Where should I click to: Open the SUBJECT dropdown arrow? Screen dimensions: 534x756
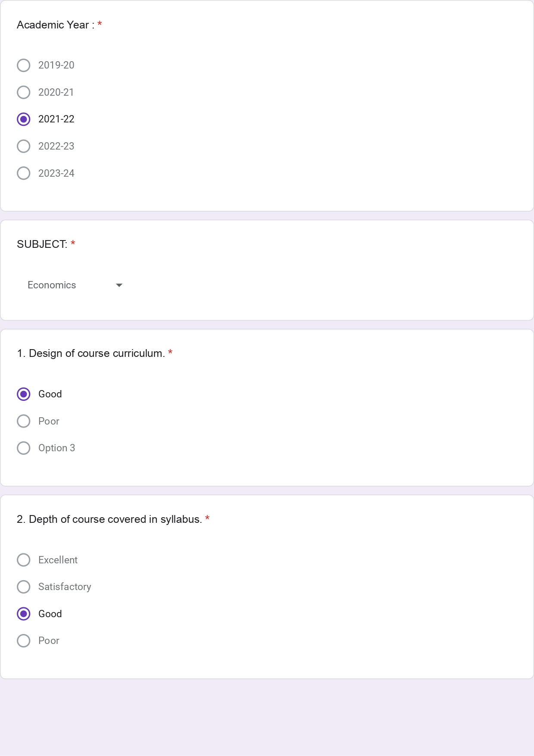pyautogui.click(x=119, y=285)
